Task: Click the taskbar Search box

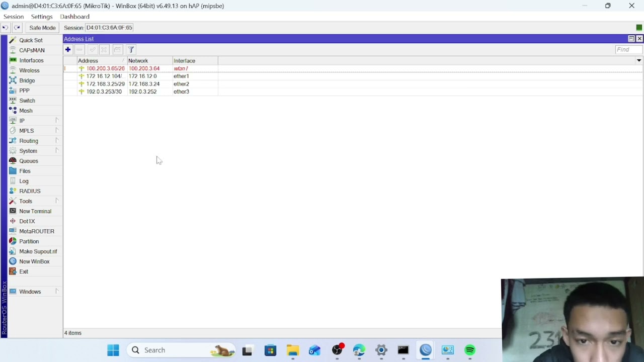Action: [181, 350]
